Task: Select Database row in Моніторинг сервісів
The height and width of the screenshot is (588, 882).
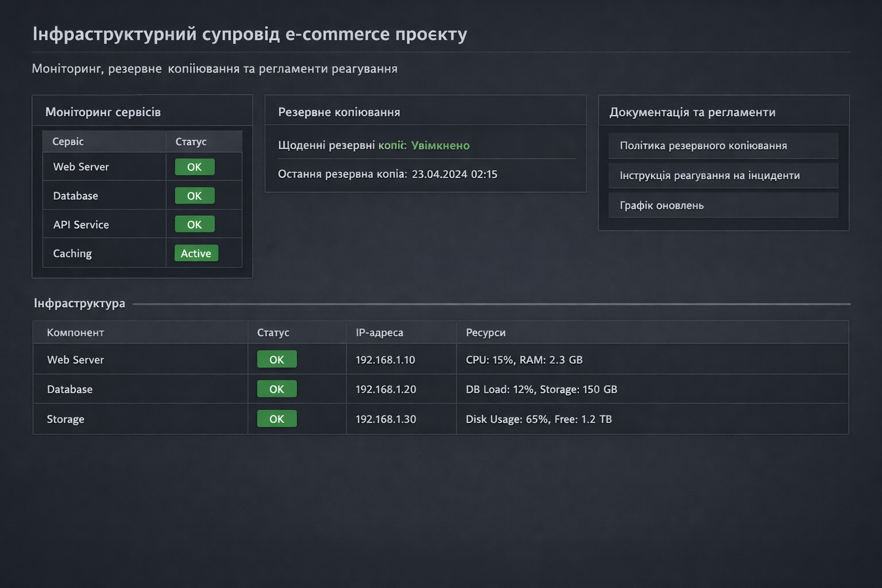Action: [x=142, y=196]
